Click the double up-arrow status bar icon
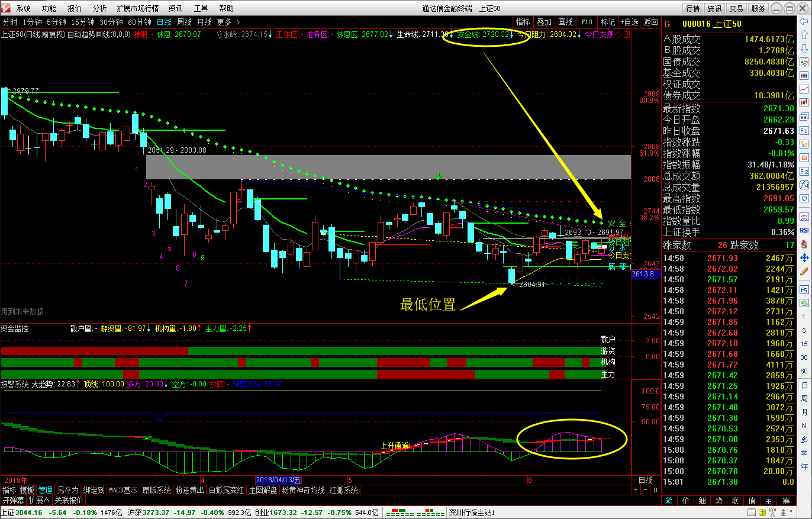The image size is (812, 519). pos(783,512)
